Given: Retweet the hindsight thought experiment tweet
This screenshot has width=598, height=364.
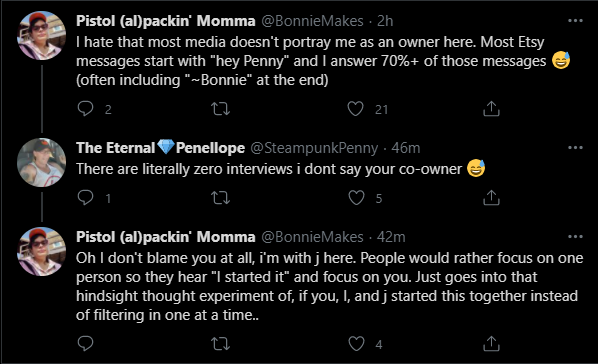Looking at the screenshot, I should click(x=221, y=344).
